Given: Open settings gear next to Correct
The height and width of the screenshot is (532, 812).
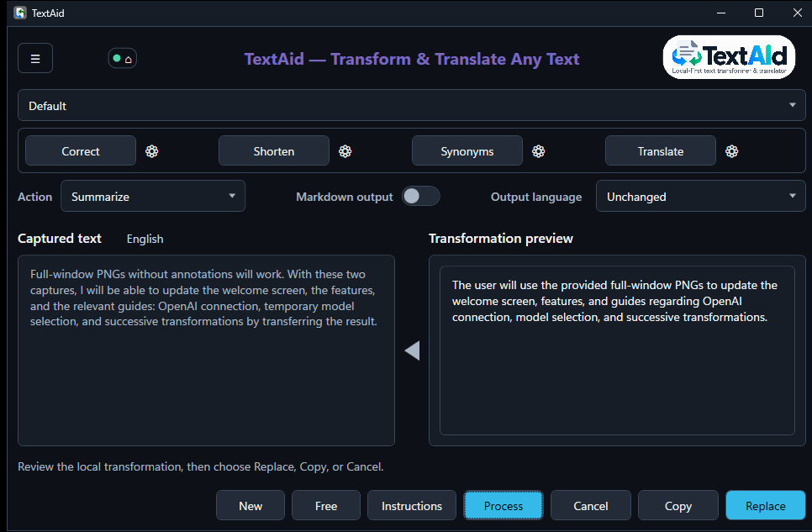Looking at the screenshot, I should (x=152, y=151).
